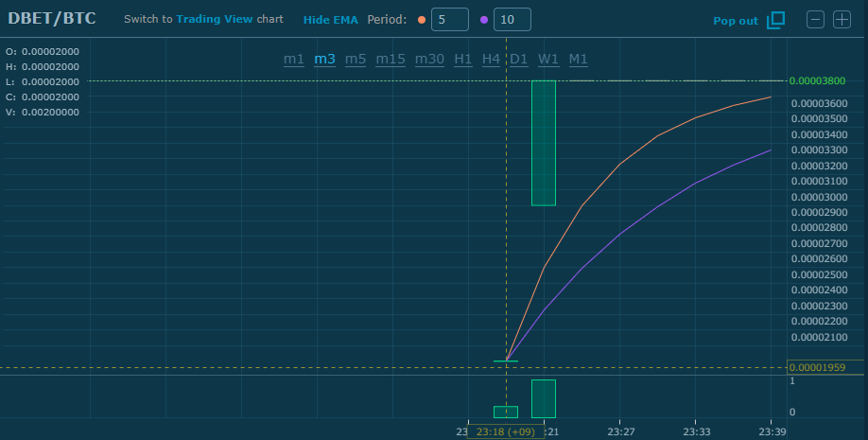
Task: Click the flat candle at 23:18
Action: [506, 361]
